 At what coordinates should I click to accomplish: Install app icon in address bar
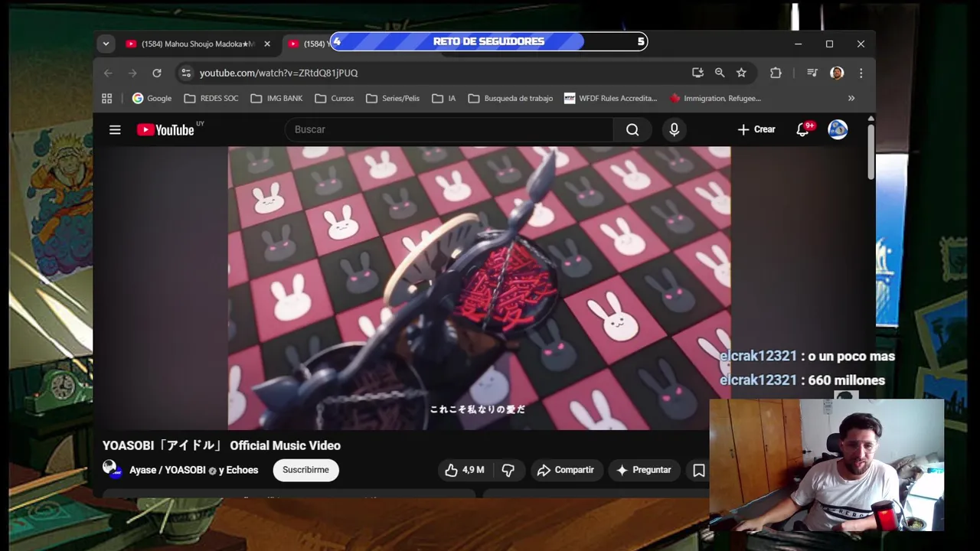[x=697, y=73]
